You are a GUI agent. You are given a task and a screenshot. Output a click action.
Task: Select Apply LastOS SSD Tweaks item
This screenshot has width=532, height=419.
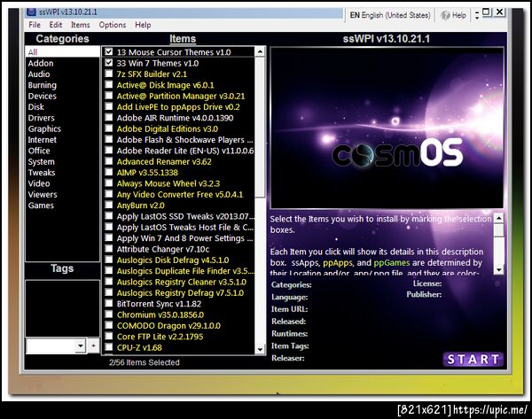[x=185, y=216]
